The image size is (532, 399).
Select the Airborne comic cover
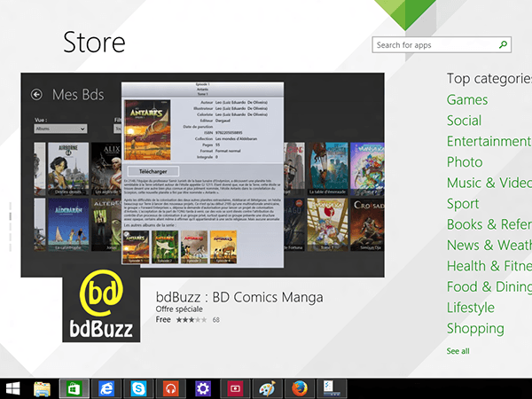click(68, 168)
